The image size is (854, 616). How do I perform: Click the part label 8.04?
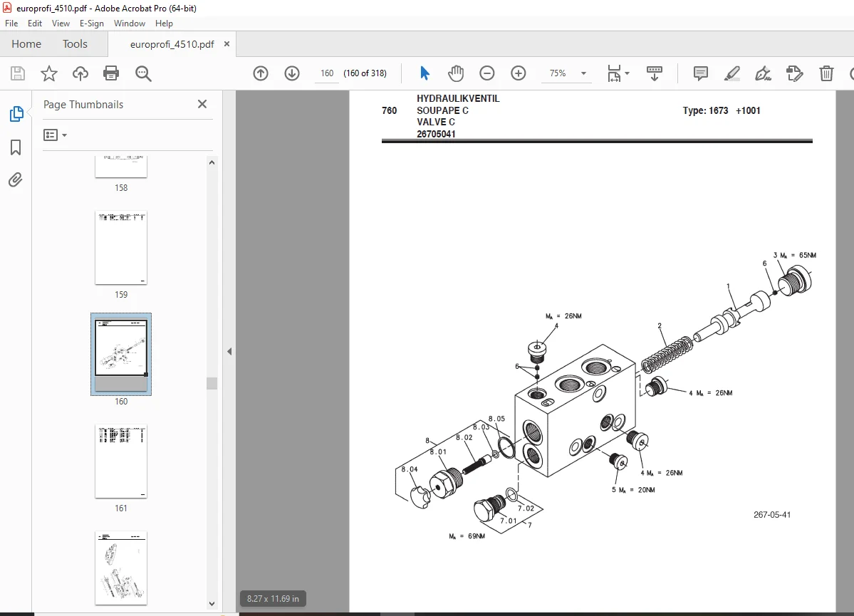(410, 469)
